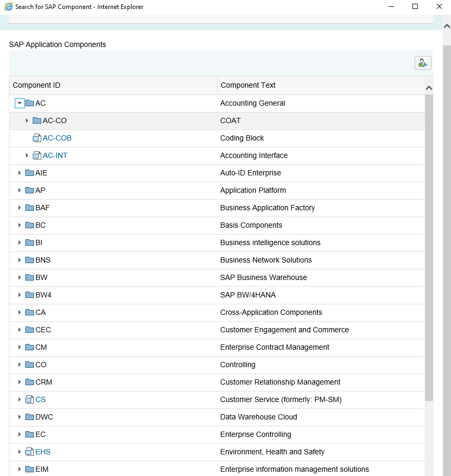Click the page scrollbar up arrow

(446, 26)
